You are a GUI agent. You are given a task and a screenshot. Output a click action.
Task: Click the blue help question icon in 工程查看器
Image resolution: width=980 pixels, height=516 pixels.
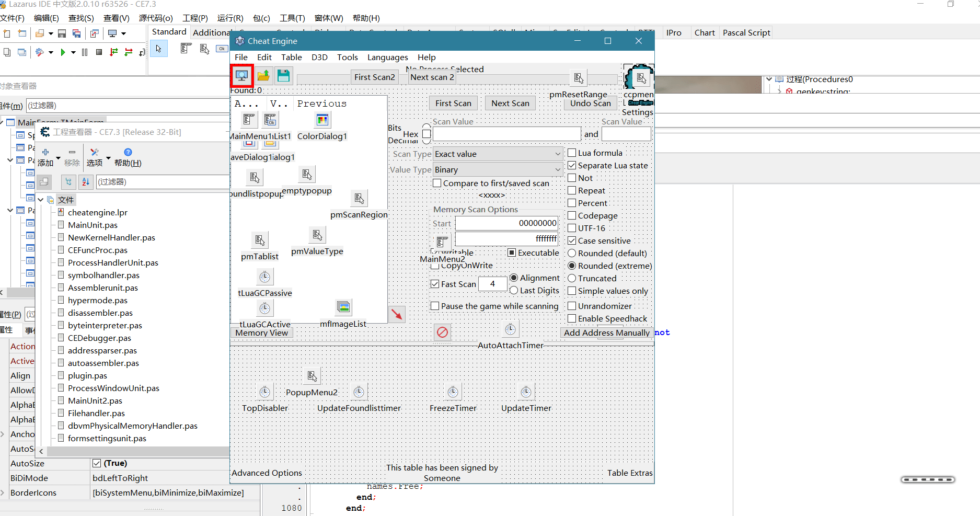pos(128,152)
